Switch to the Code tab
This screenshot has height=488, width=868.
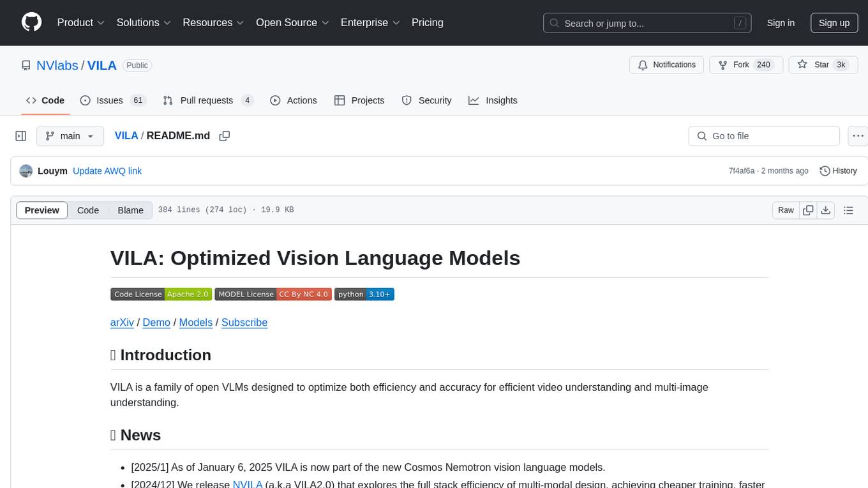point(45,100)
